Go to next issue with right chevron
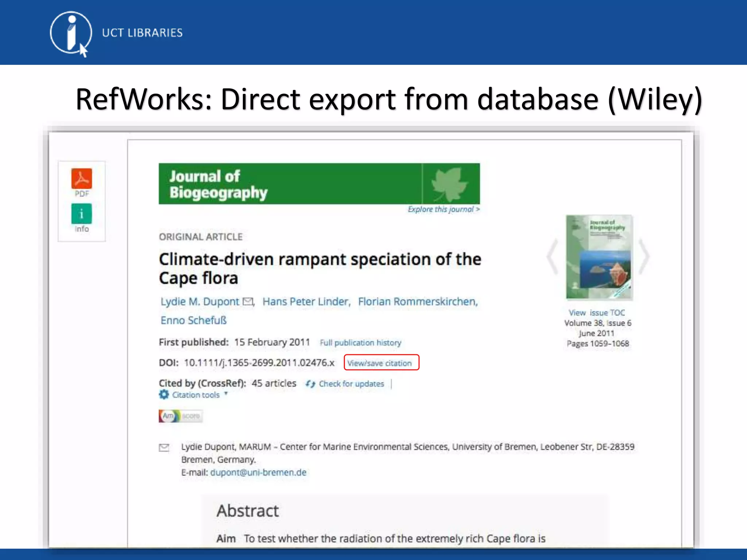Screen dimensions: 747x560 point(644,257)
